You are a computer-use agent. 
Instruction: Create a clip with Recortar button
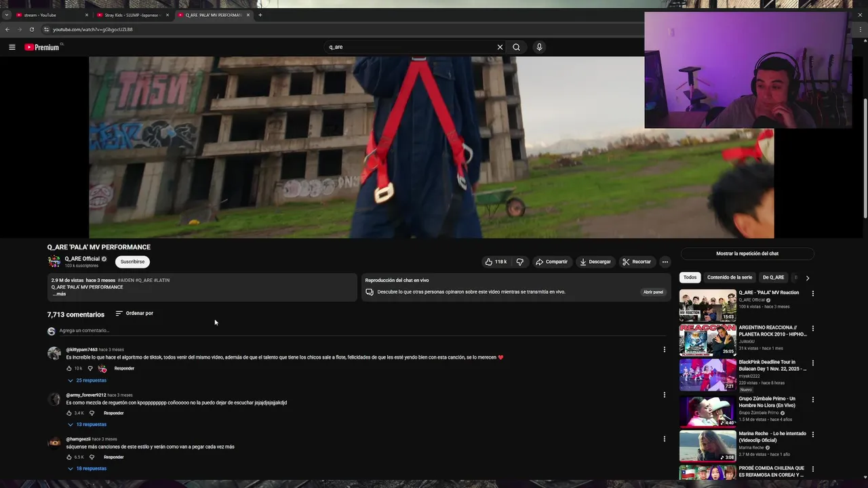click(x=637, y=262)
